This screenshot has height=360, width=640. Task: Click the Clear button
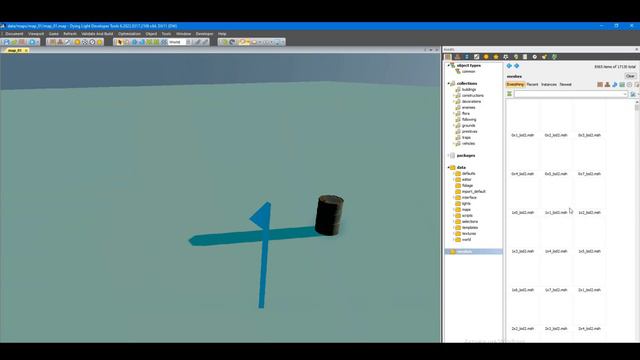pyautogui.click(x=630, y=76)
